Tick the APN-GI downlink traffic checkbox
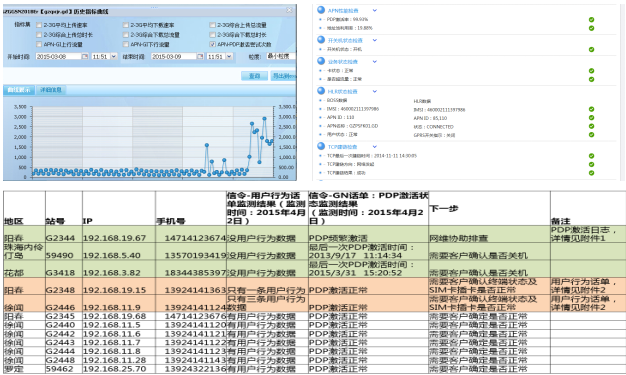Image resolution: width=626 pixels, height=375 pixels. tap(126, 44)
